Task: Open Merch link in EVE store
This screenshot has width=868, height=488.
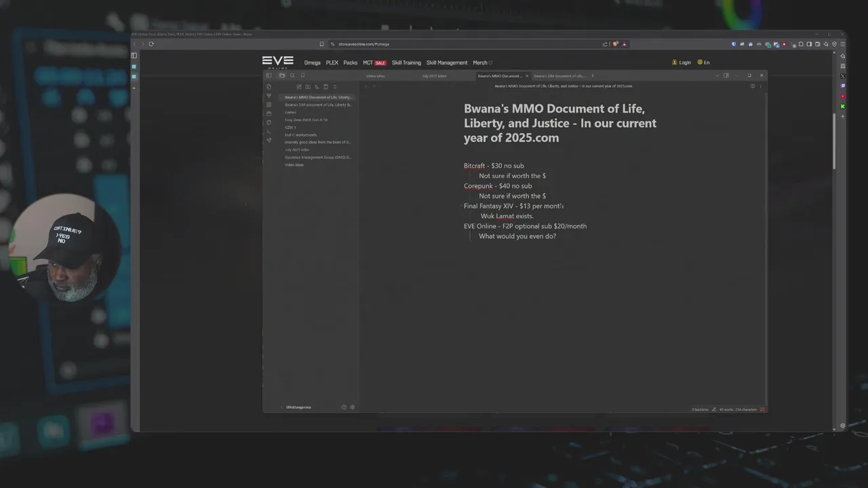Action: (x=482, y=62)
